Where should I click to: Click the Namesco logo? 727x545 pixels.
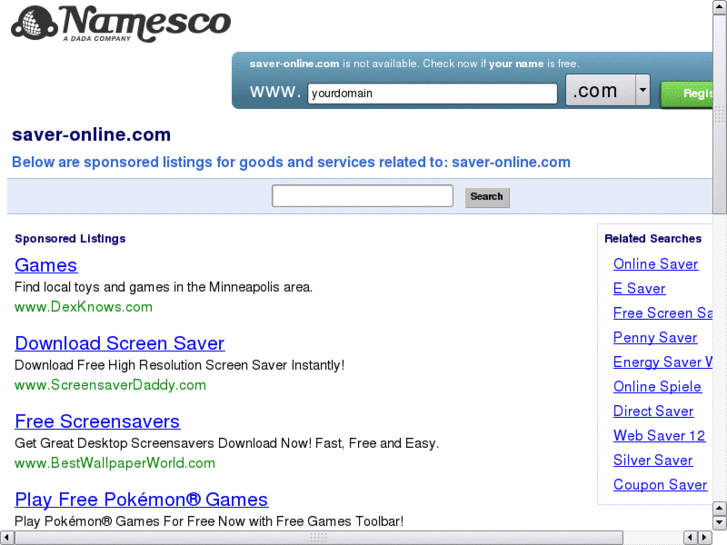(121, 24)
